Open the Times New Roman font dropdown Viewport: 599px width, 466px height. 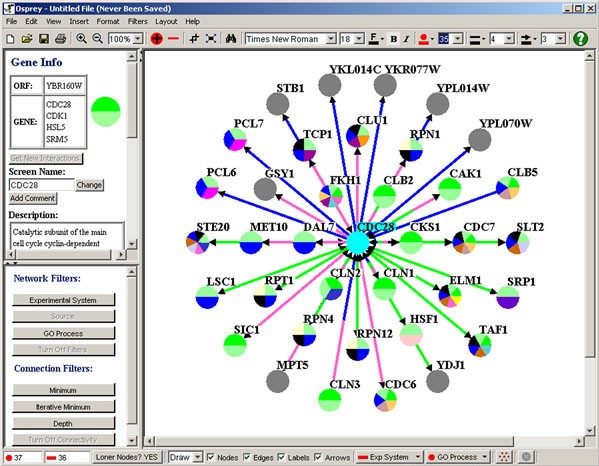pos(331,39)
